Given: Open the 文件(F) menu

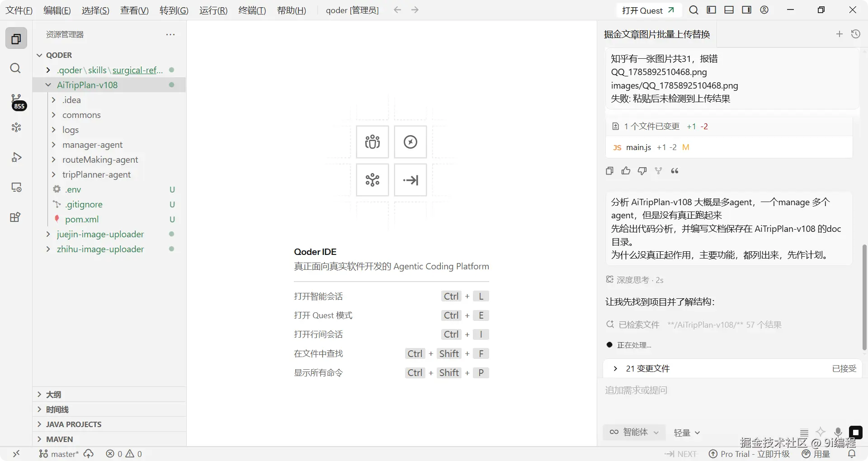Looking at the screenshot, I should click(x=19, y=10).
